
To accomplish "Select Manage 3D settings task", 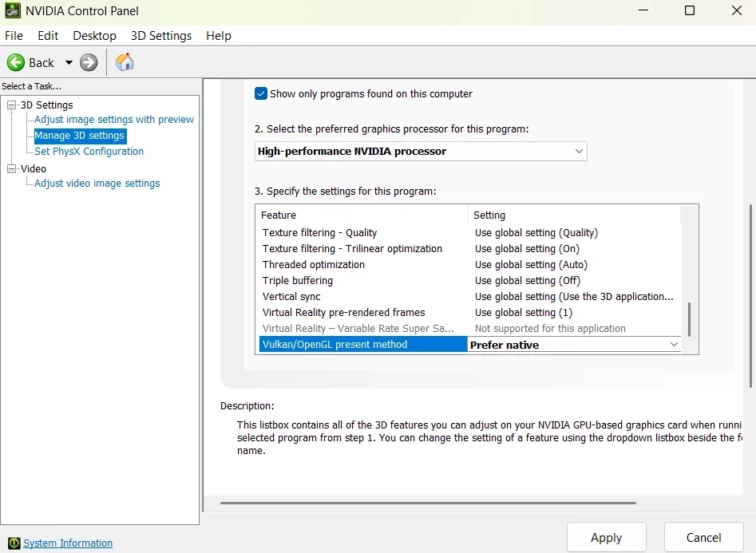I will click(80, 136).
